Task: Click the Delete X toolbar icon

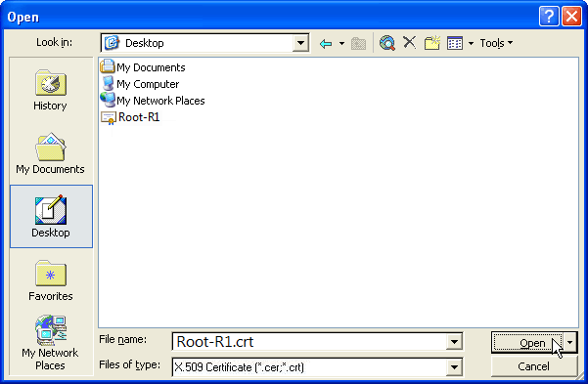Action: pos(410,43)
